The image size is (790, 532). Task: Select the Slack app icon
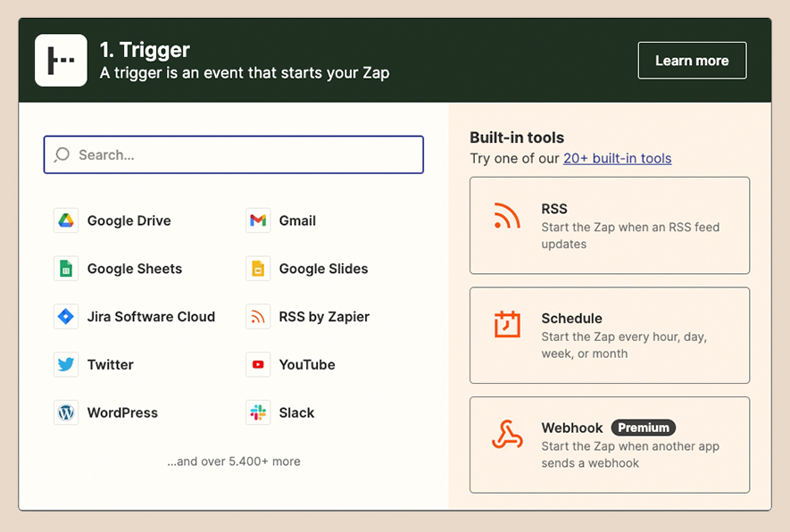pos(259,413)
